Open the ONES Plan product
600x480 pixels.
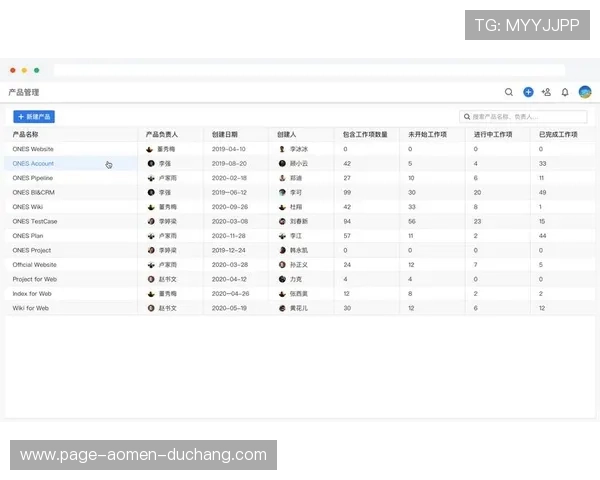28,236
